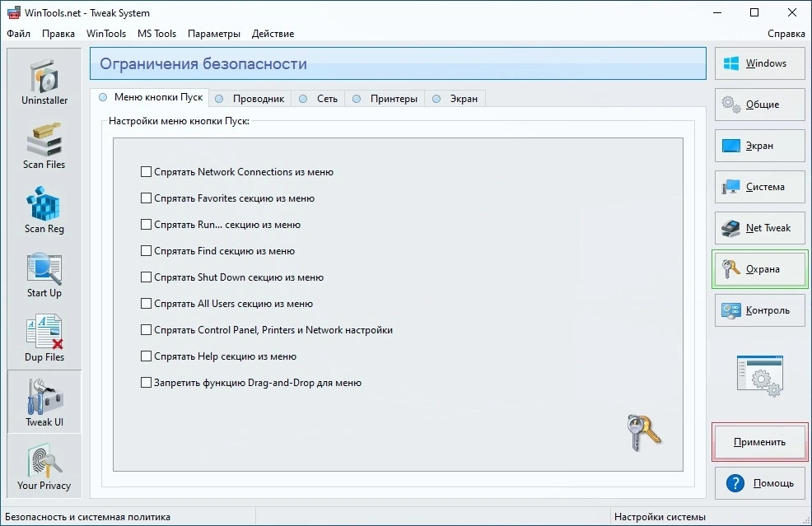Switch to the Экран tab
Viewport: 812px width, 526px height.
pos(455,98)
